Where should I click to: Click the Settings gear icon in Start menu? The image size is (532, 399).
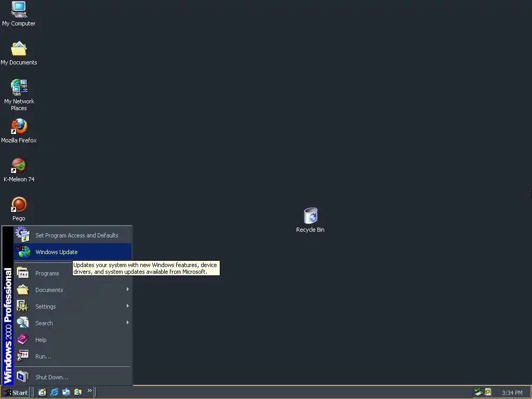click(23, 306)
